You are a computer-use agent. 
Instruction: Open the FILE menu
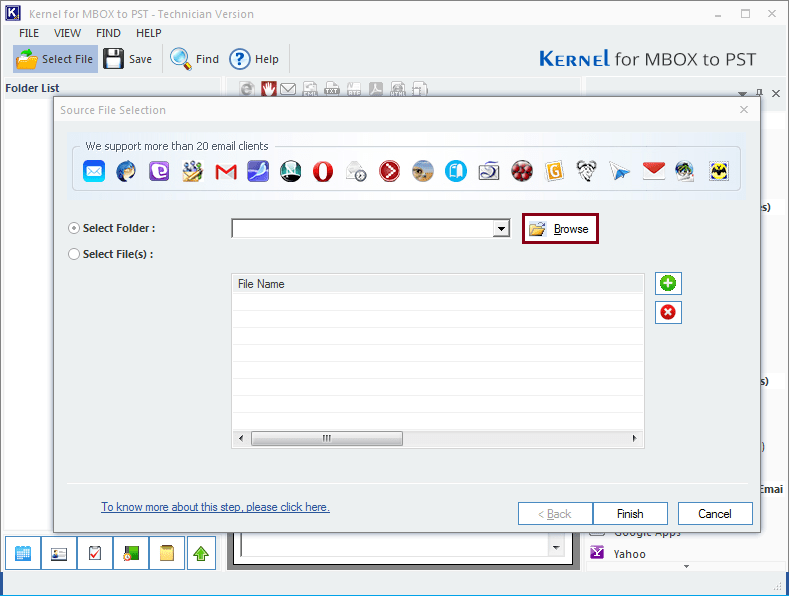(29, 33)
